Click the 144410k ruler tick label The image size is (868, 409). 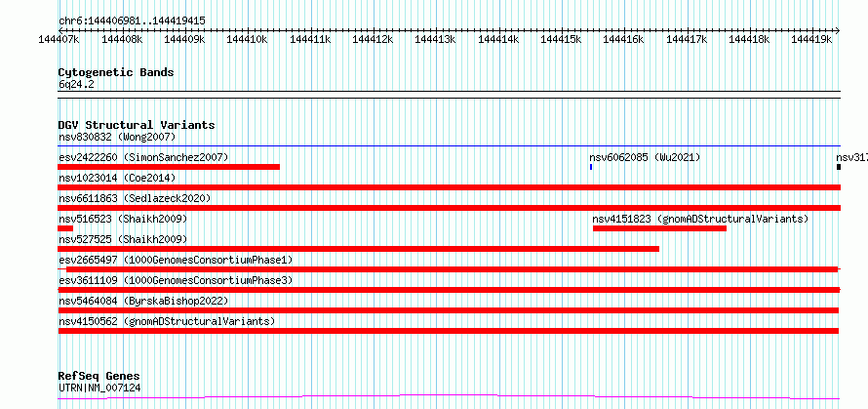tap(248, 39)
